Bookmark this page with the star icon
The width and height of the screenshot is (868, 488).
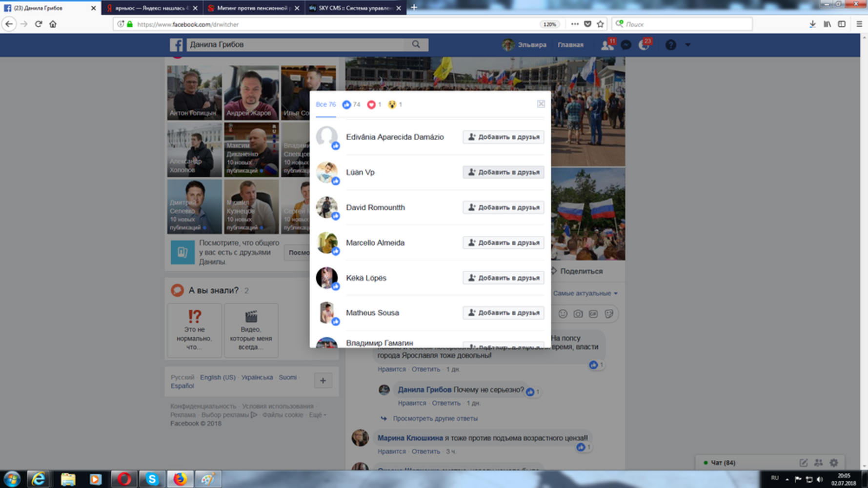tap(600, 24)
